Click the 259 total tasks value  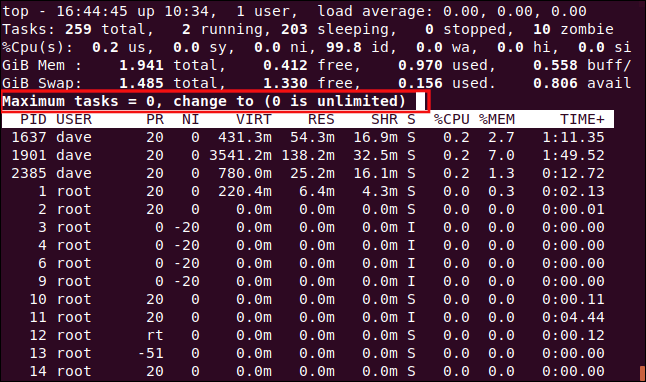pos(78,29)
